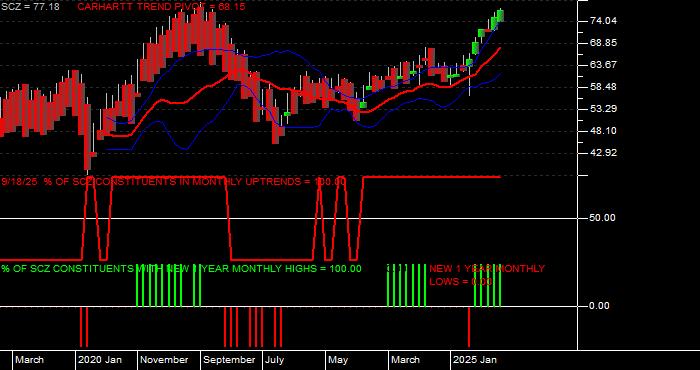
Task: Select the new 1 year monthly highs caption
Action: click(x=181, y=269)
